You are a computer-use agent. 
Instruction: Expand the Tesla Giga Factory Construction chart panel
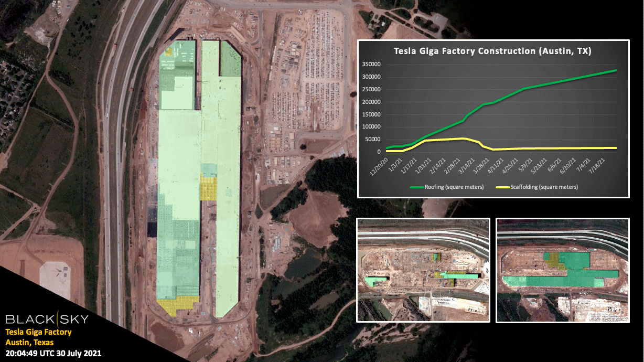tap(493, 118)
